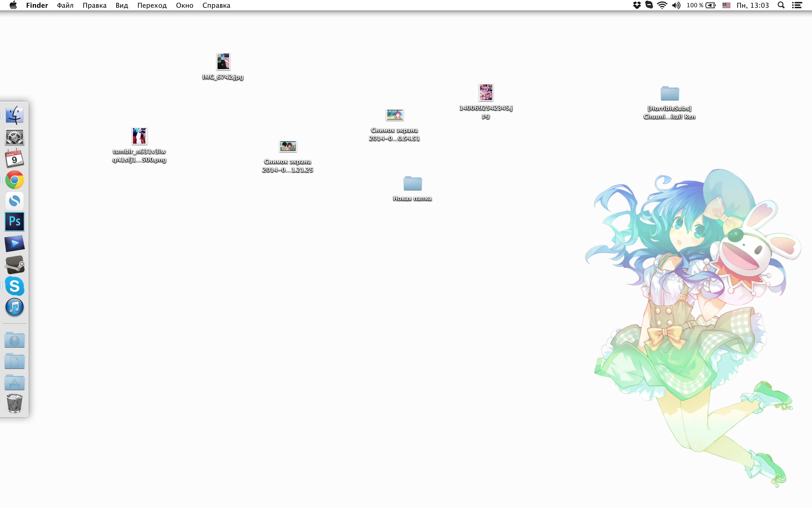Open the volume control in menu bar
Viewport: 812px width, 508px height.
pos(676,5)
